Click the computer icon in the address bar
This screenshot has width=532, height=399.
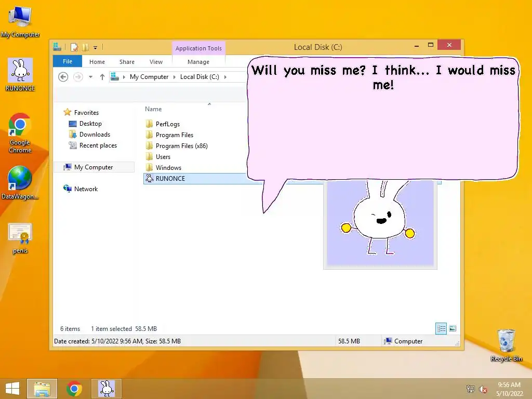pyautogui.click(x=115, y=77)
